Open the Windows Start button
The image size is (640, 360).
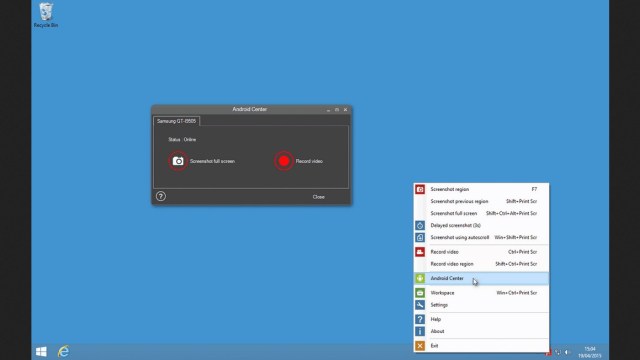(x=41, y=351)
